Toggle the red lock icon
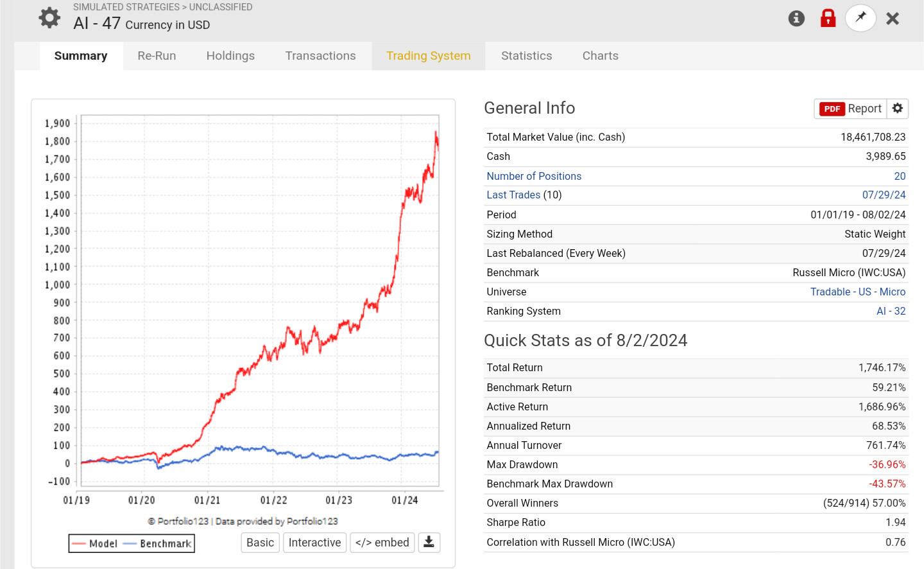This screenshot has height=569, width=924. pos(828,18)
